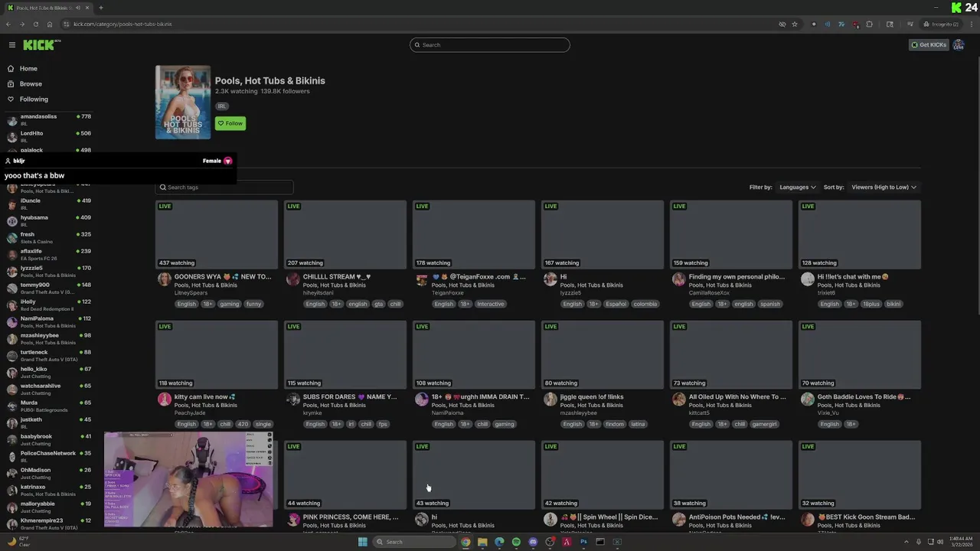
Task: Open Spotify from taskbar
Action: coord(516,542)
